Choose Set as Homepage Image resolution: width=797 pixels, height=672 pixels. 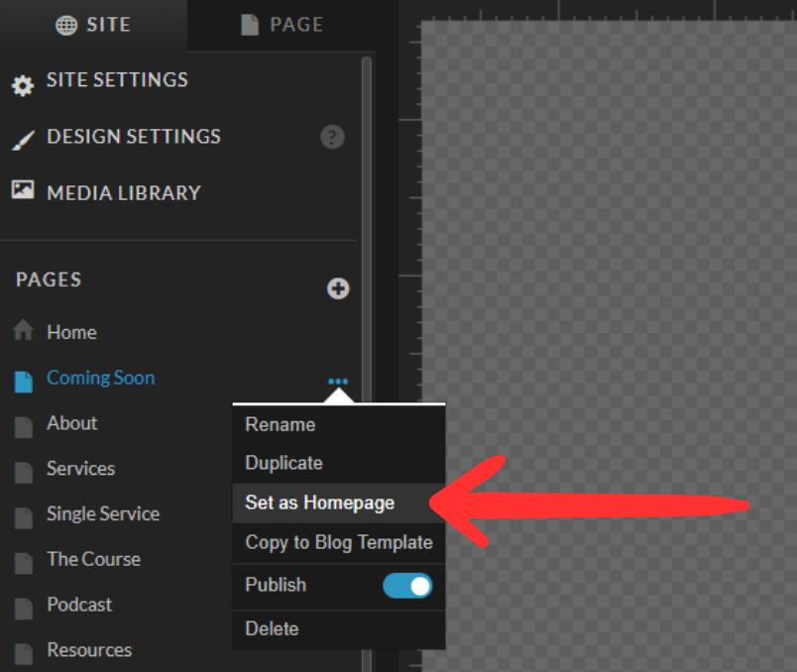click(x=339, y=503)
